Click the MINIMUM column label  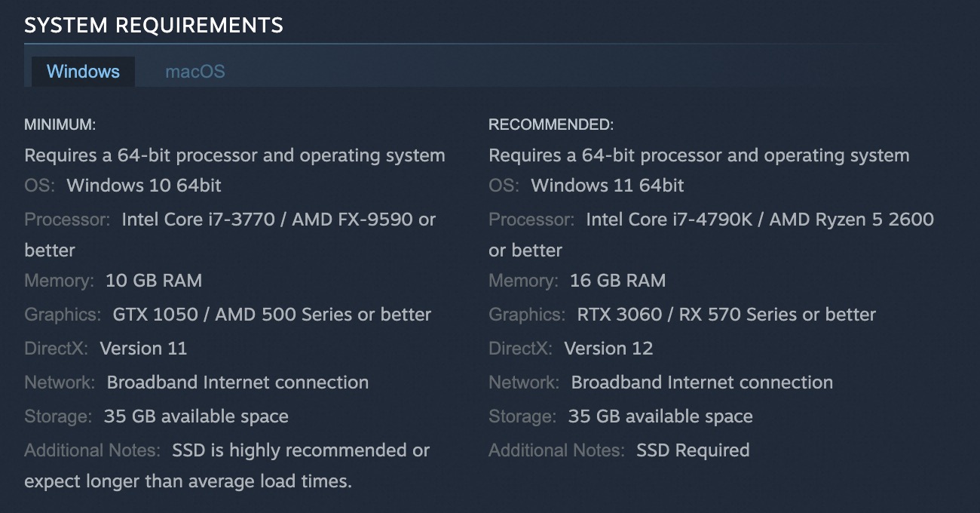pos(60,124)
